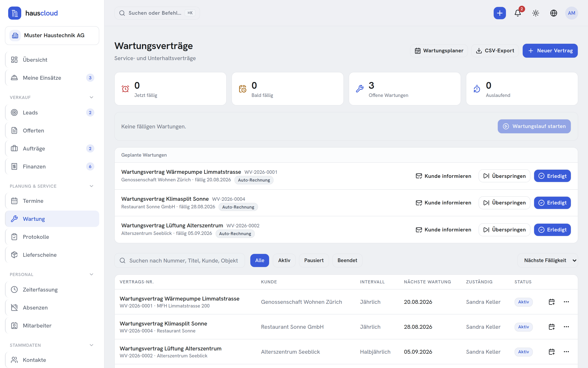588x368 pixels.
Task: Go to Offerten
Action: [x=52, y=130]
